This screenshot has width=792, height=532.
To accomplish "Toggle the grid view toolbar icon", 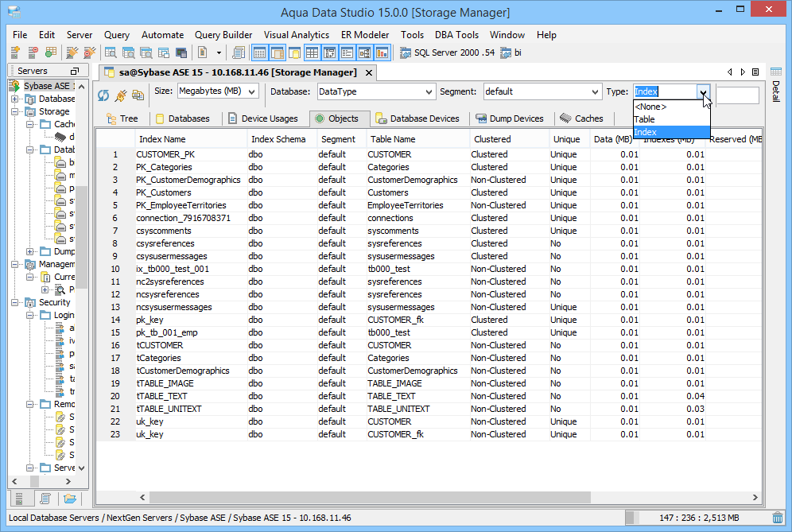I will 313,52.
